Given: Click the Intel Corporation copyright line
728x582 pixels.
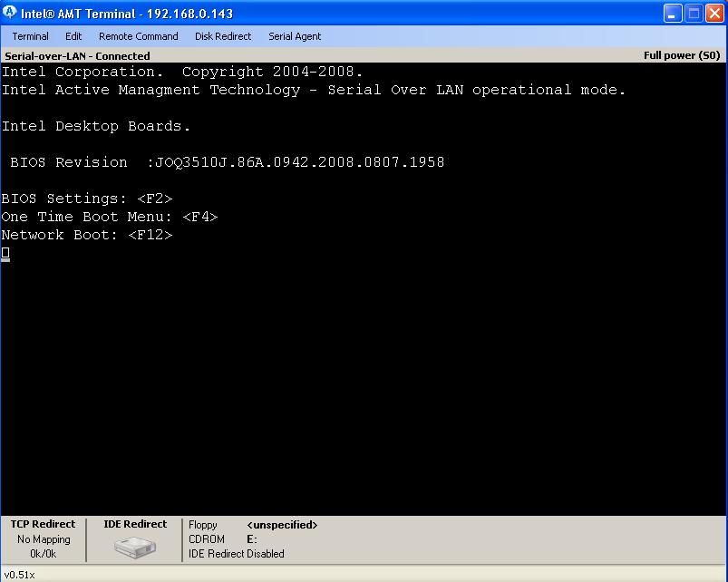Looking at the screenshot, I should click(x=182, y=72).
